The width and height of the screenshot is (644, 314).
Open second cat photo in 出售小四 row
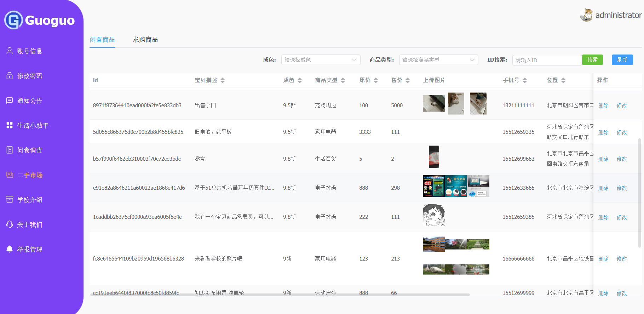[456, 103]
